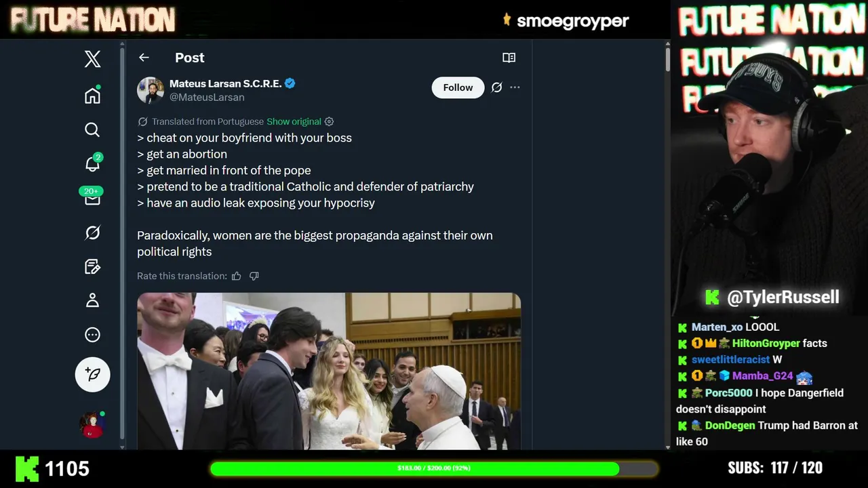Expand the More circle menu in sidebar
This screenshot has height=488, width=868.
(x=93, y=335)
